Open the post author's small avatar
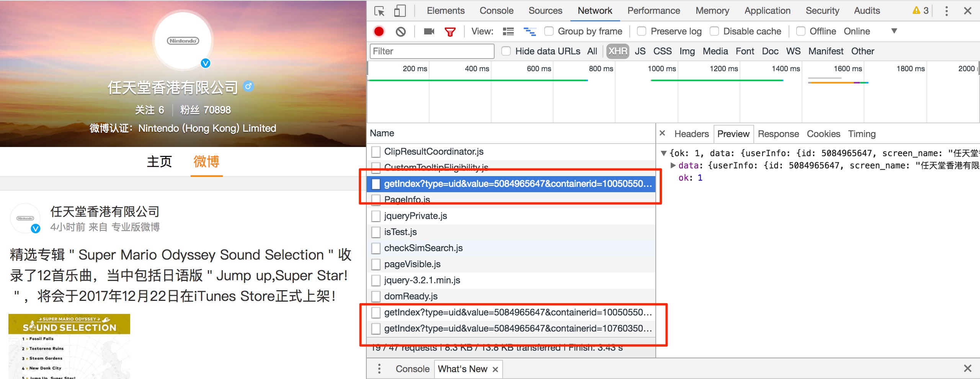Viewport: 980px width, 379px height. (x=25, y=218)
